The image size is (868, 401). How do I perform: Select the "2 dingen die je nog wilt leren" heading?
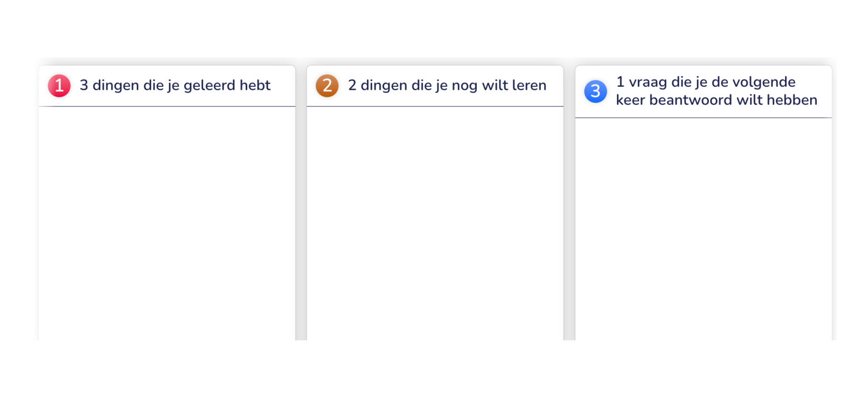click(x=447, y=86)
